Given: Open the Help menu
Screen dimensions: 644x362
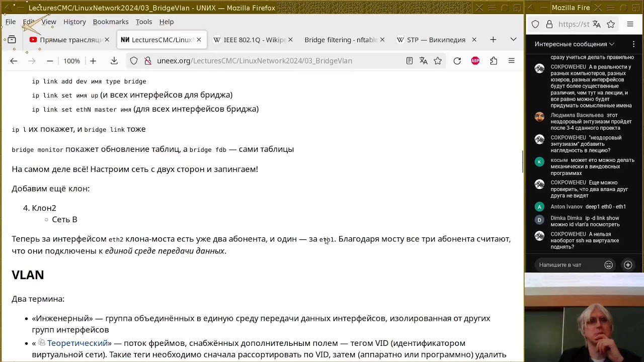Looking at the screenshot, I should (x=167, y=22).
